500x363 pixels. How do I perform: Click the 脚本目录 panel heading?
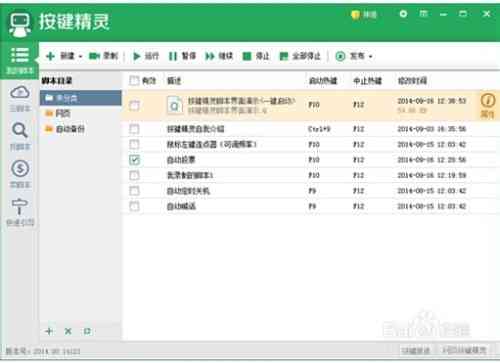coord(57,81)
